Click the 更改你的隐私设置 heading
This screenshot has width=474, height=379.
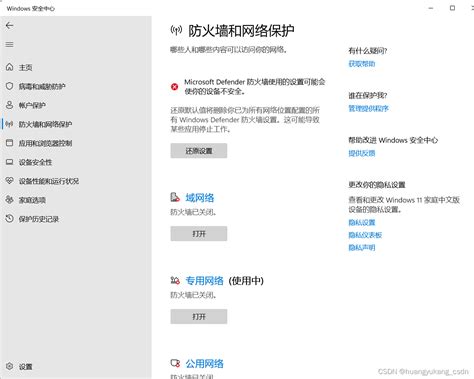point(377,185)
